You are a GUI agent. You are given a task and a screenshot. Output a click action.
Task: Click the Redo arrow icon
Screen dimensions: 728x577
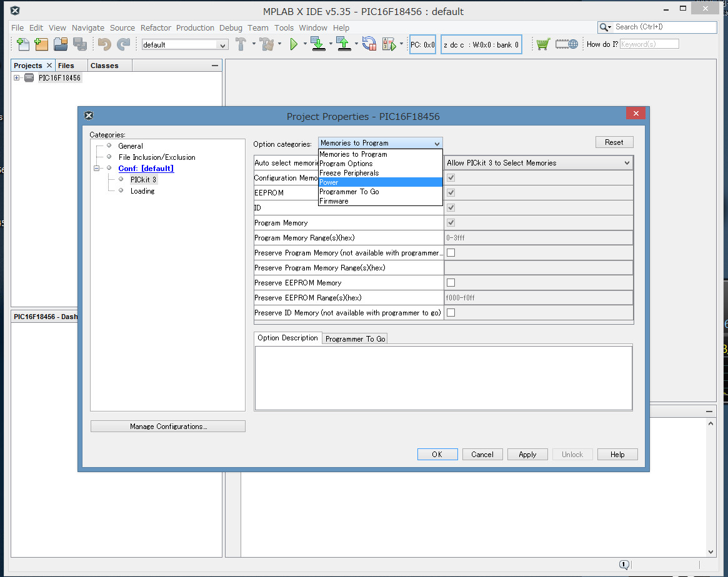click(124, 44)
